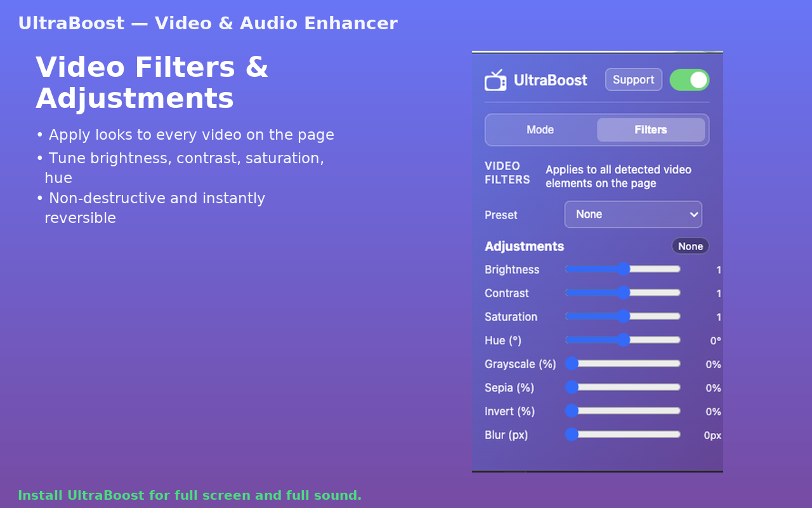Open the Support button
The width and height of the screenshot is (812, 508).
pyautogui.click(x=634, y=80)
